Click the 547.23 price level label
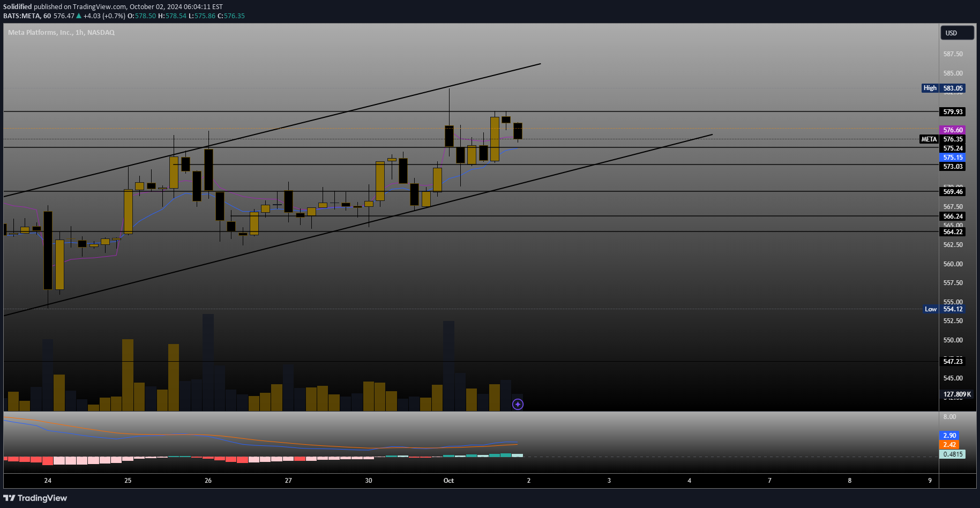The image size is (980, 508). [953, 362]
